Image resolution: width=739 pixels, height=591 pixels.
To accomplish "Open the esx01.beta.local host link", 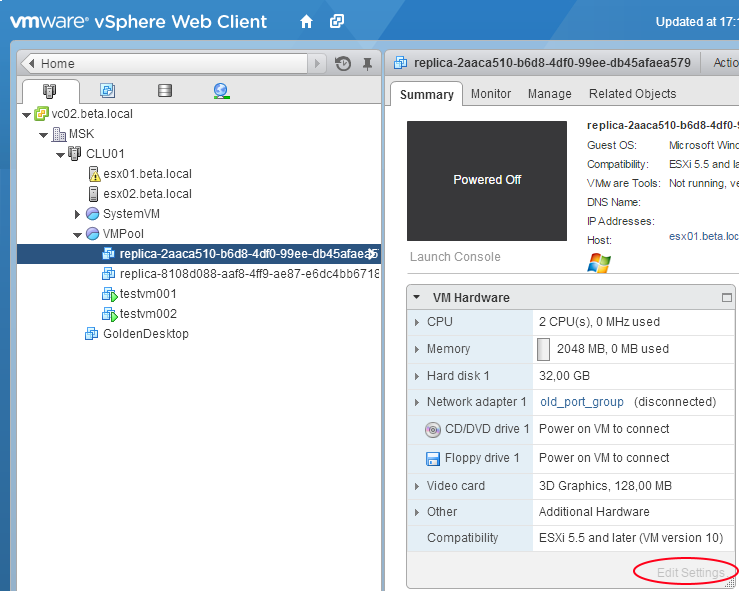I will 704,236.
